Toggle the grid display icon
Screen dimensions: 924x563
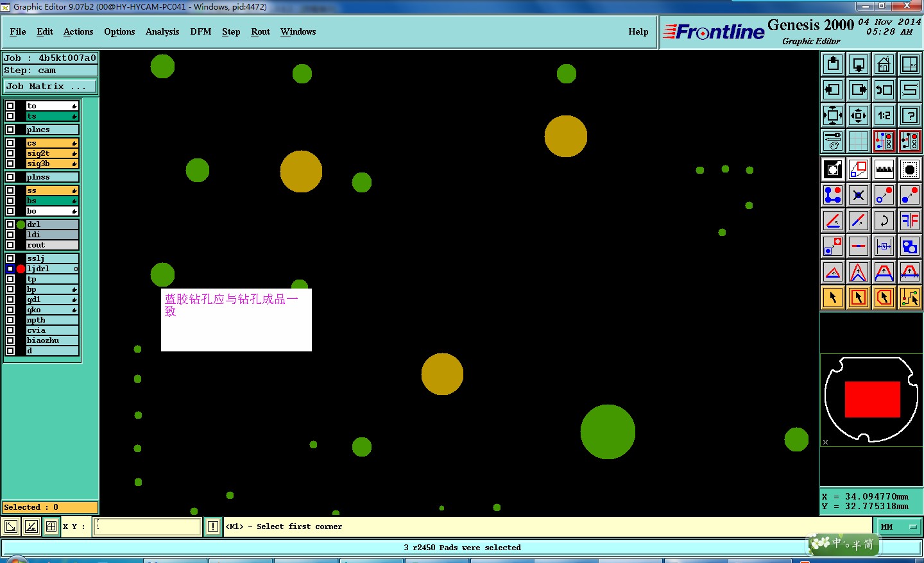coord(859,141)
